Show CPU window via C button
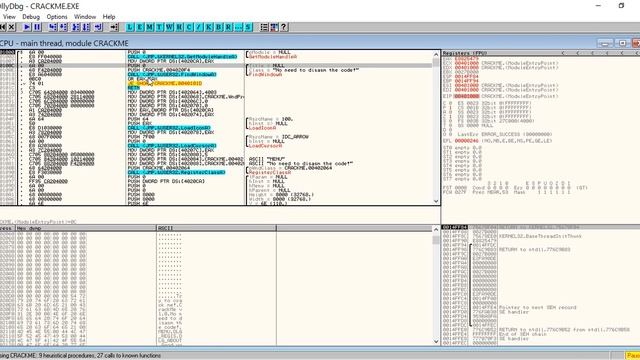640x360 pixels. pos(189,27)
